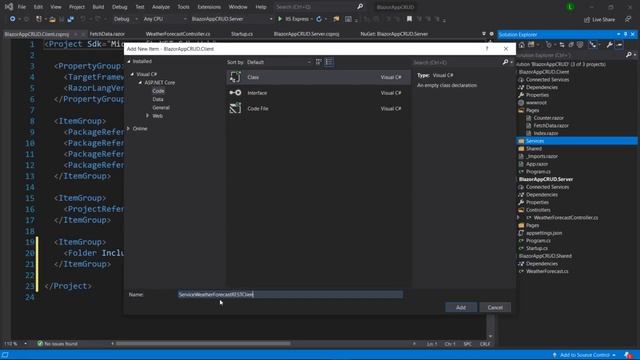Select the General category in the dialog

click(161, 108)
